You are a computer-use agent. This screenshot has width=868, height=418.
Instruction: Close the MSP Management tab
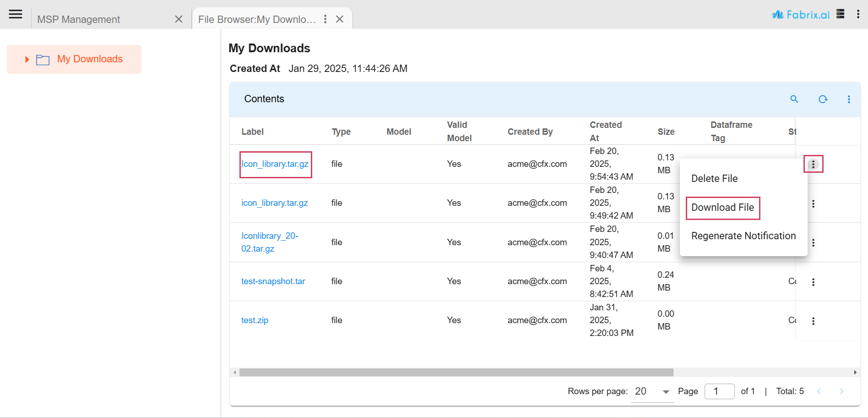(179, 19)
